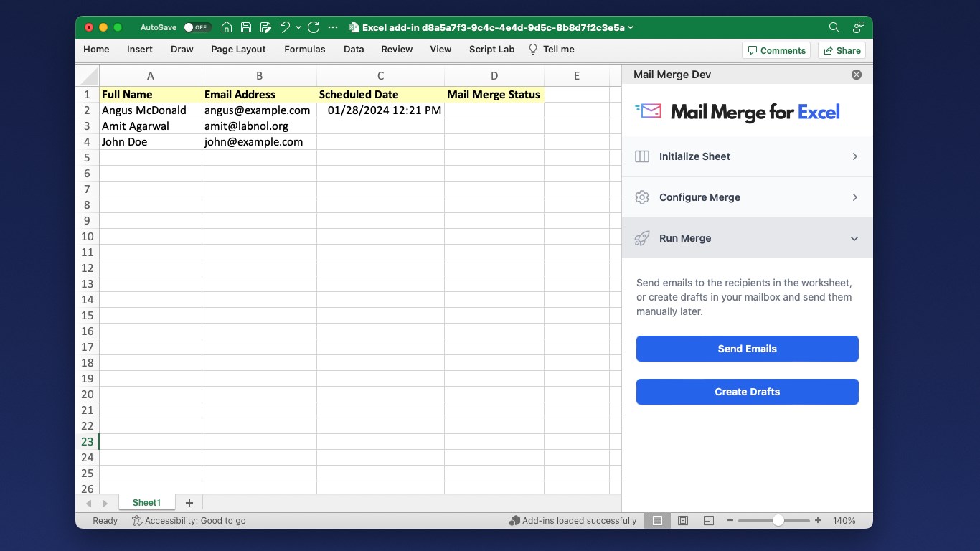
Task: Select the Amit Agarwal cell
Action: pos(151,126)
